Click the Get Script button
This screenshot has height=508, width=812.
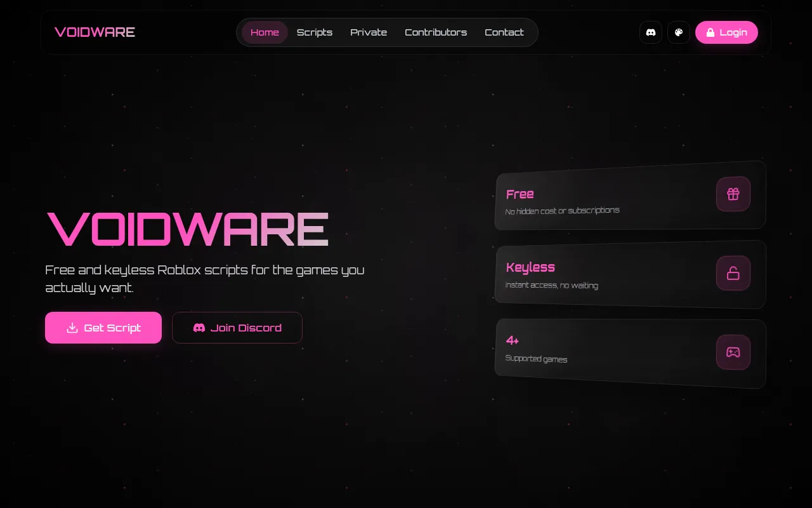pyautogui.click(x=103, y=328)
